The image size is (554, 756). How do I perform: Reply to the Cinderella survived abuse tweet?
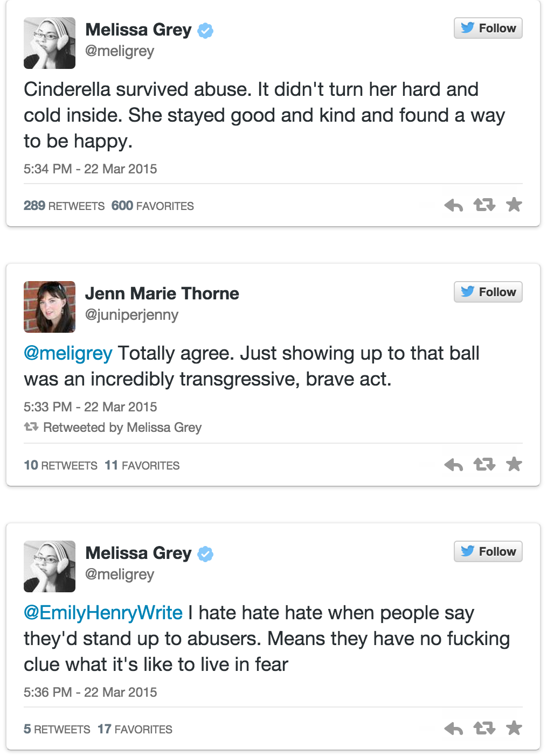(453, 205)
